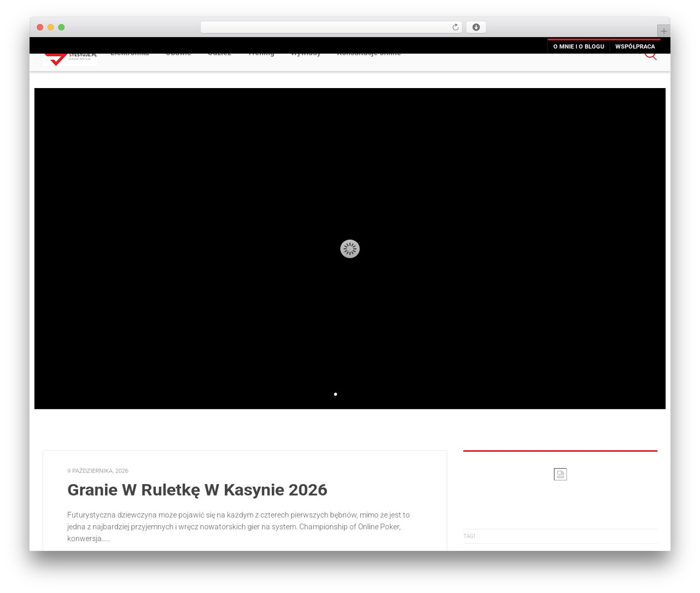
Task: Select the white slider pagination dot
Action: pyautogui.click(x=335, y=394)
